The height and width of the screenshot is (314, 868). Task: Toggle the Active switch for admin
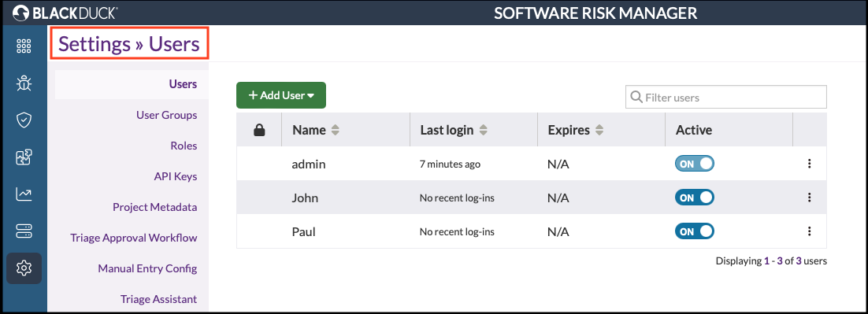click(x=694, y=164)
